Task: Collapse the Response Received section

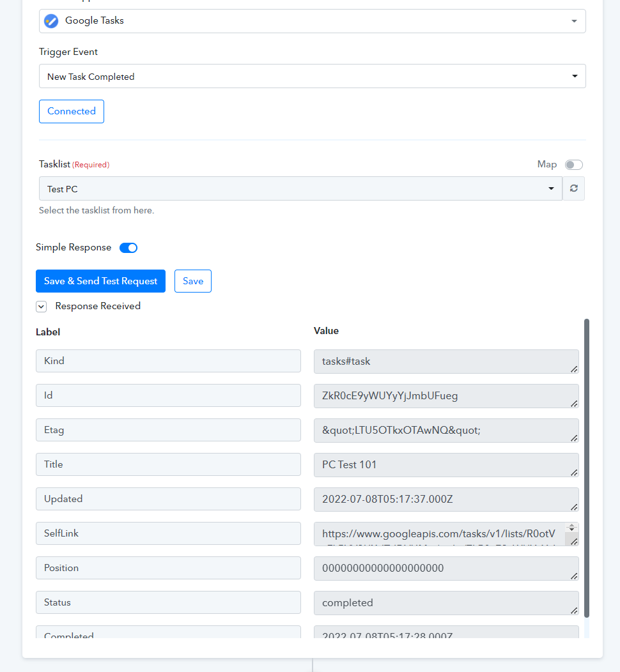Action: 41,307
